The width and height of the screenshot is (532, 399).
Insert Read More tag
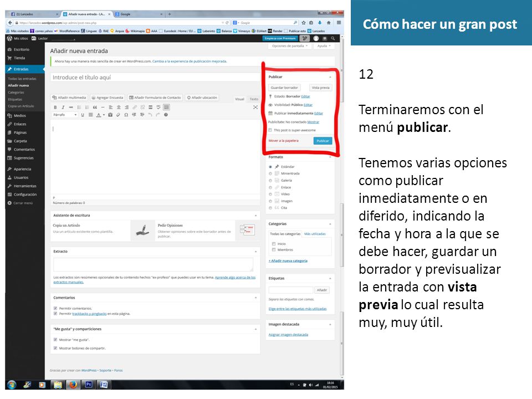(150, 107)
